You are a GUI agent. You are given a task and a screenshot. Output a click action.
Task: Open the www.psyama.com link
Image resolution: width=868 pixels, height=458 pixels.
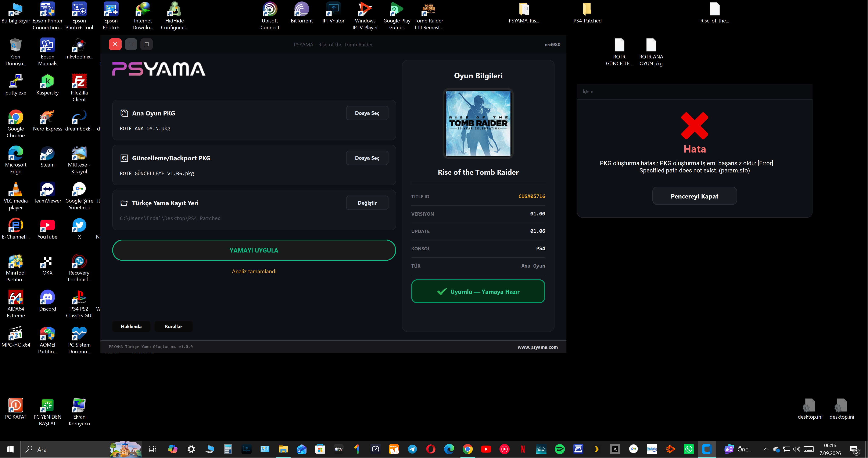(x=537, y=347)
